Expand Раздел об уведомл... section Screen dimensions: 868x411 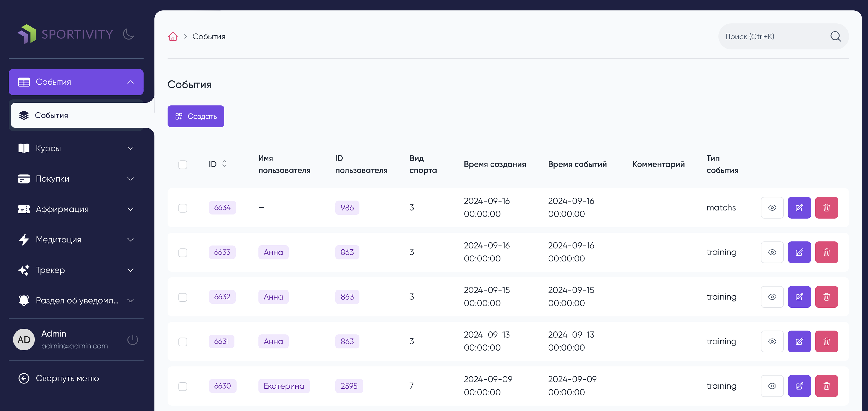pos(76,300)
